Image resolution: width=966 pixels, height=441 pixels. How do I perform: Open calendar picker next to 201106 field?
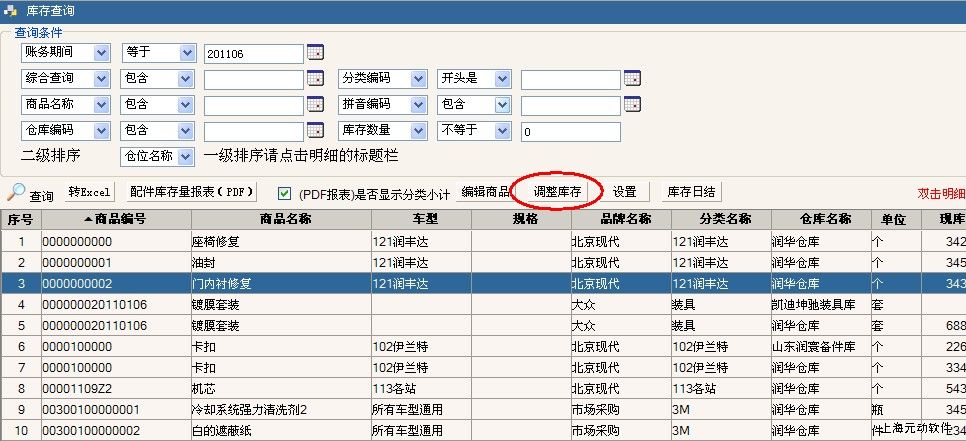(315, 52)
